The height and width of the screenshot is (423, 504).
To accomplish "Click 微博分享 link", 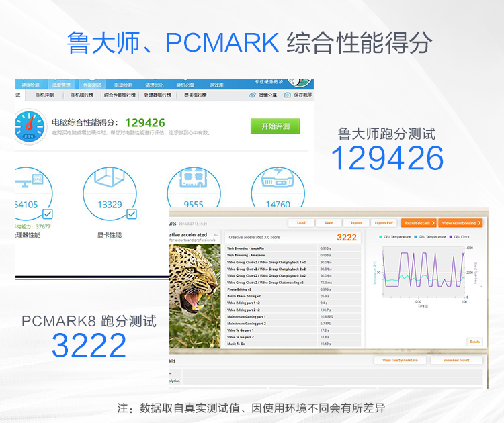I will (x=267, y=95).
